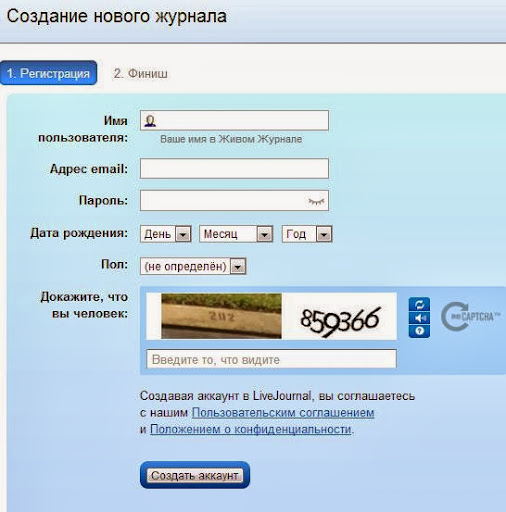Select the 1. Регистрация tab

click(x=49, y=73)
